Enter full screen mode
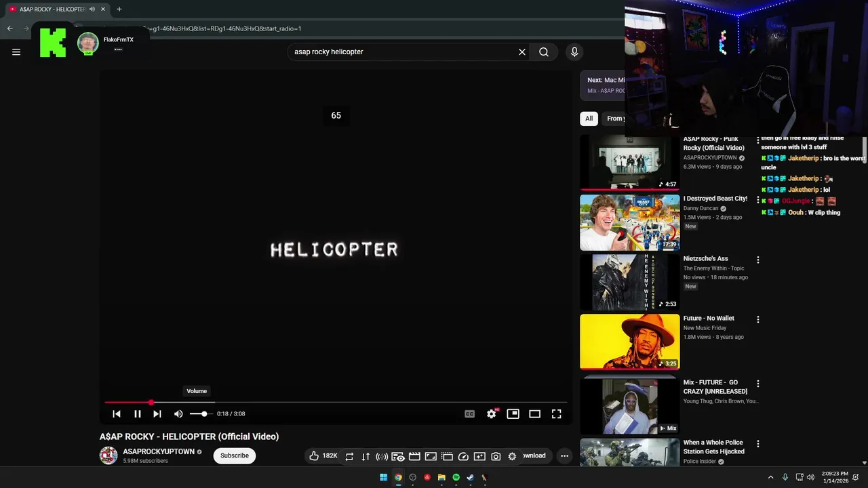The height and width of the screenshot is (488, 868). pyautogui.click(x=556, y=413)
